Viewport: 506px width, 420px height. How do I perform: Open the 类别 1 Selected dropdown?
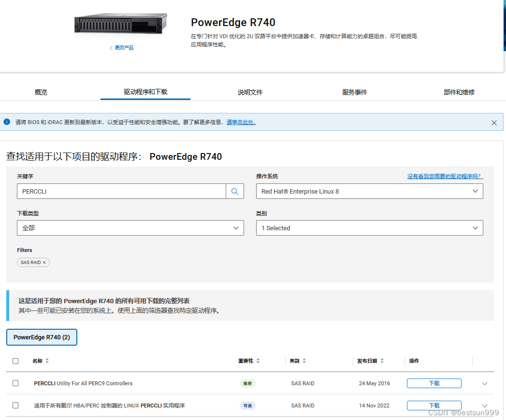point(370,228)
